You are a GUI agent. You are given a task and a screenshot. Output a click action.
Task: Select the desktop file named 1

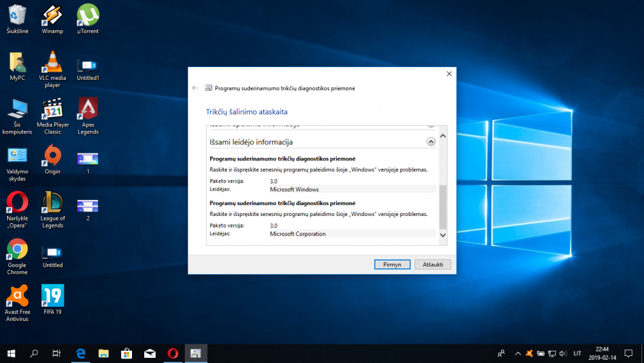[x=88, y=162]
